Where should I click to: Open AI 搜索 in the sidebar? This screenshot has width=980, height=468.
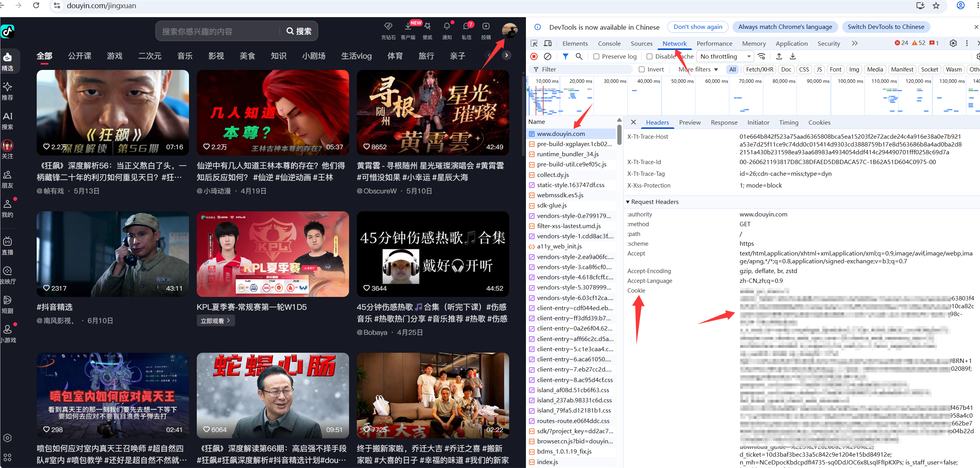tap(7, 120)
